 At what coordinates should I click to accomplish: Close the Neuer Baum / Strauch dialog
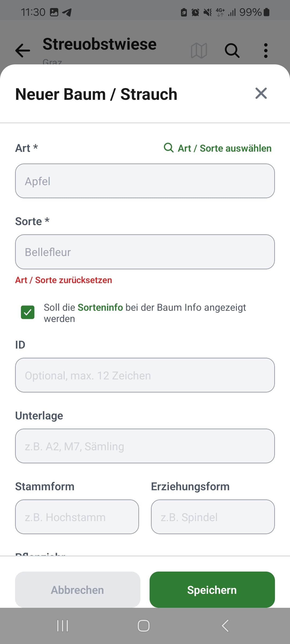click(x=261, y=93)
